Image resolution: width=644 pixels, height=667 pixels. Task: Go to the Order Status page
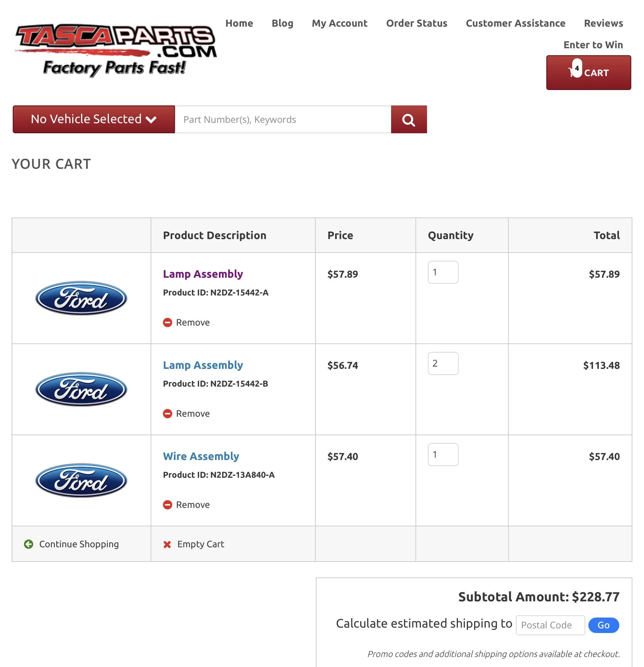tap(417, 23)
